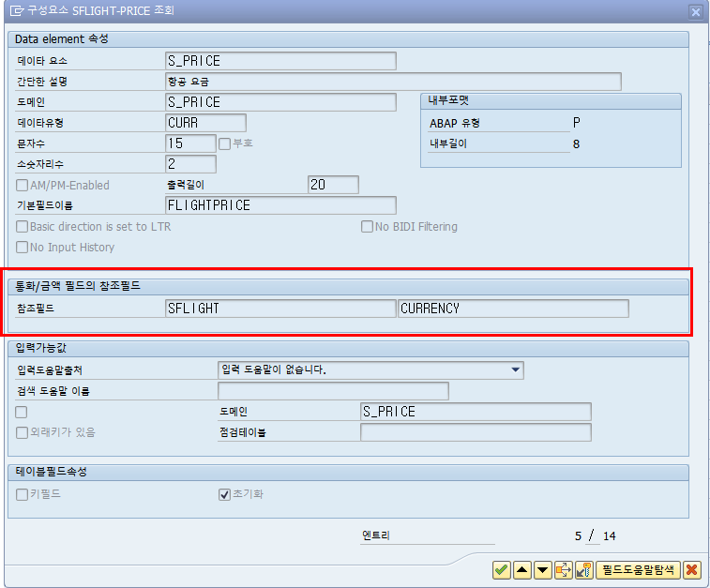Click the 내부길이 label
Screen dimensions: 710x588
click(448, 143)
